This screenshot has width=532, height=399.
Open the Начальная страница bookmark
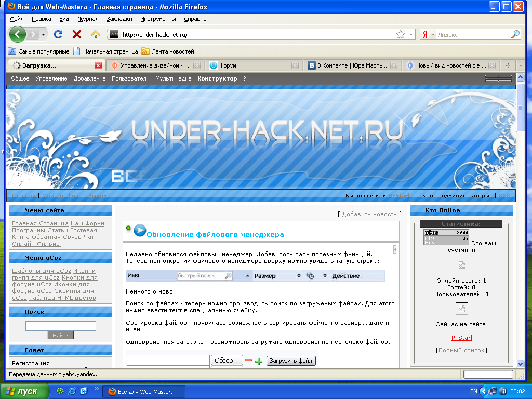(106, 51)
